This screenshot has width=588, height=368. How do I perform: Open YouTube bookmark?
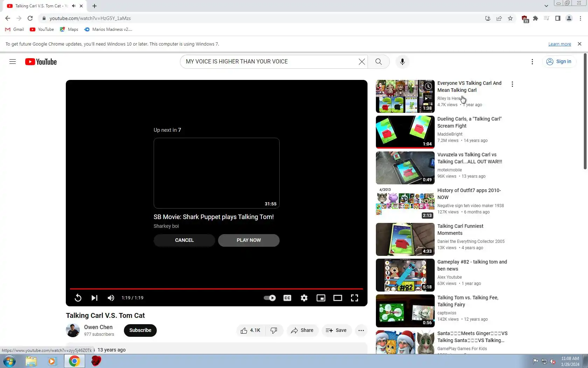[x=42, y=29]
